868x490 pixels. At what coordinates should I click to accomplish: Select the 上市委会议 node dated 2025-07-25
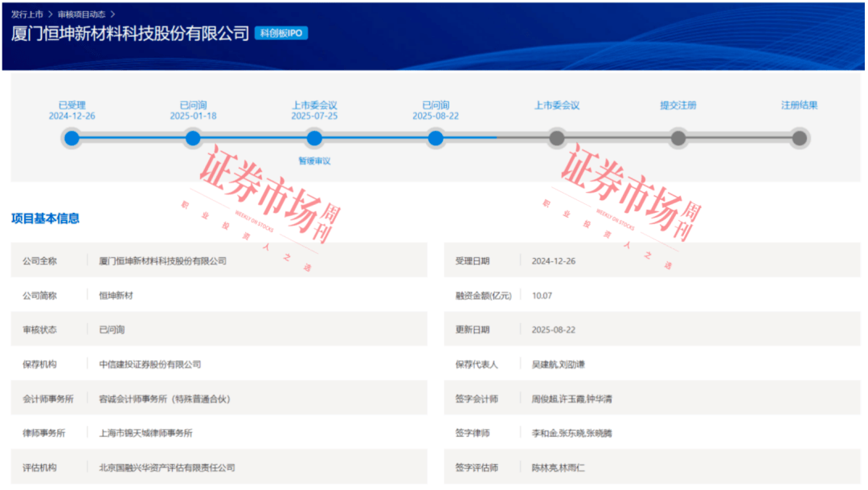coord(314,139)
